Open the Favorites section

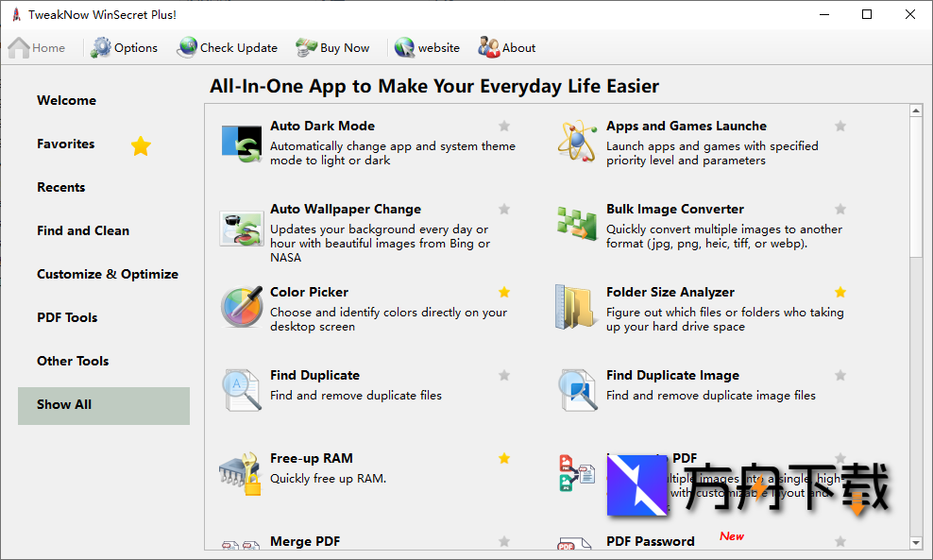[x=66, y=144]
